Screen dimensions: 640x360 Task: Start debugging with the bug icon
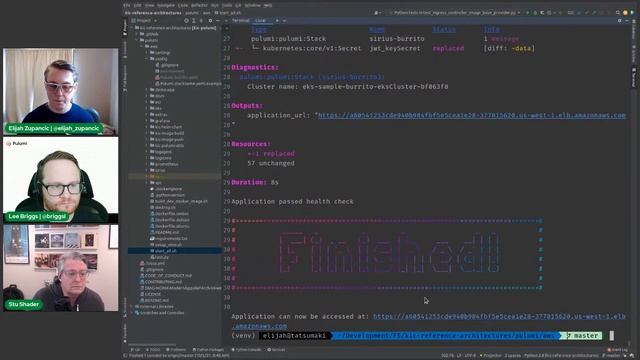(x=535, y=13)
